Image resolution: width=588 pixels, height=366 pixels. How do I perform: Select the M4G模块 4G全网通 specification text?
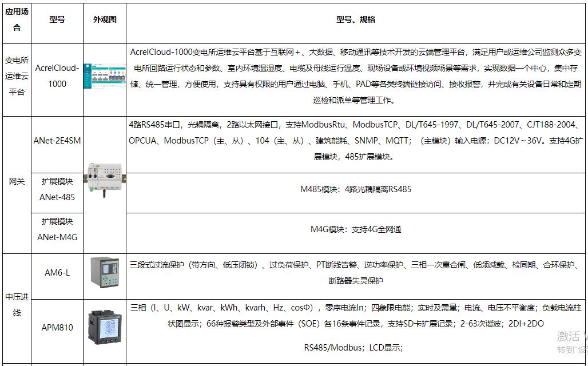tap(355, 229)
